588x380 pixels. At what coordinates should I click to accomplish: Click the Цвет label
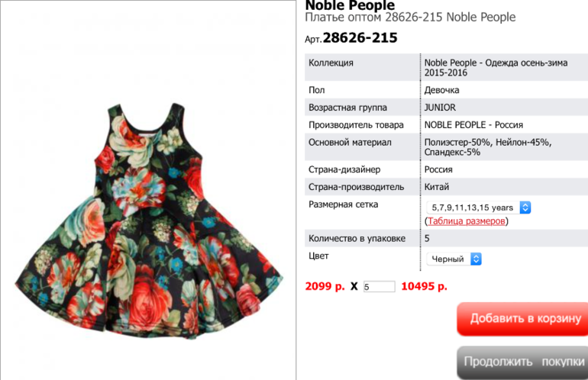tap(318, 256)
